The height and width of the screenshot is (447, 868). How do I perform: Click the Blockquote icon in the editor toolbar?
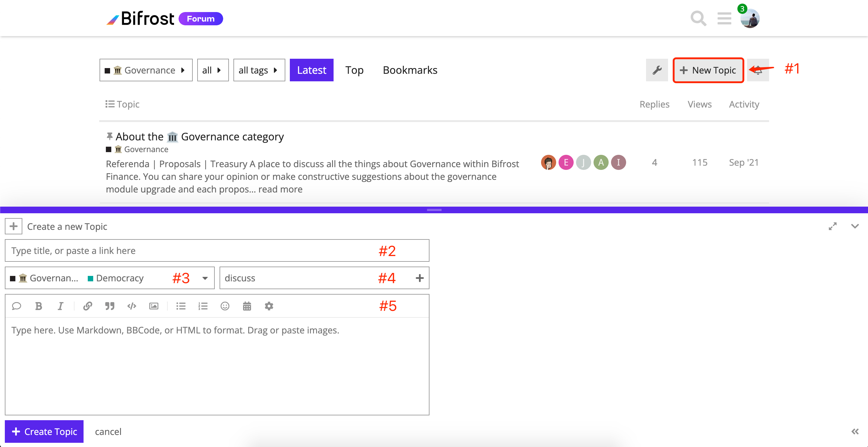point(109,306)
